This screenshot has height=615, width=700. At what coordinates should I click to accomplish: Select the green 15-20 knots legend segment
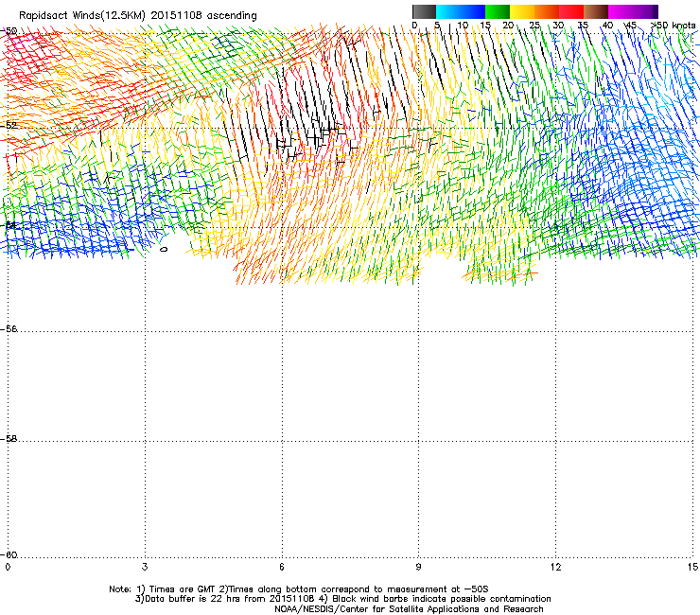[x=498, y=11]
